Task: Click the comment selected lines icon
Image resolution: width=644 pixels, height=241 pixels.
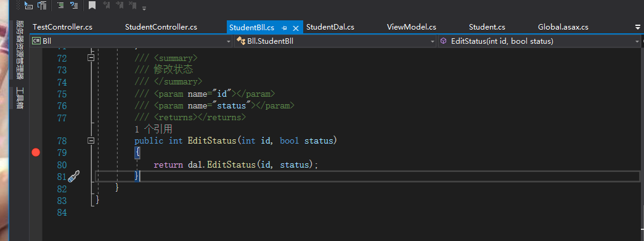Action: (60, 5)
